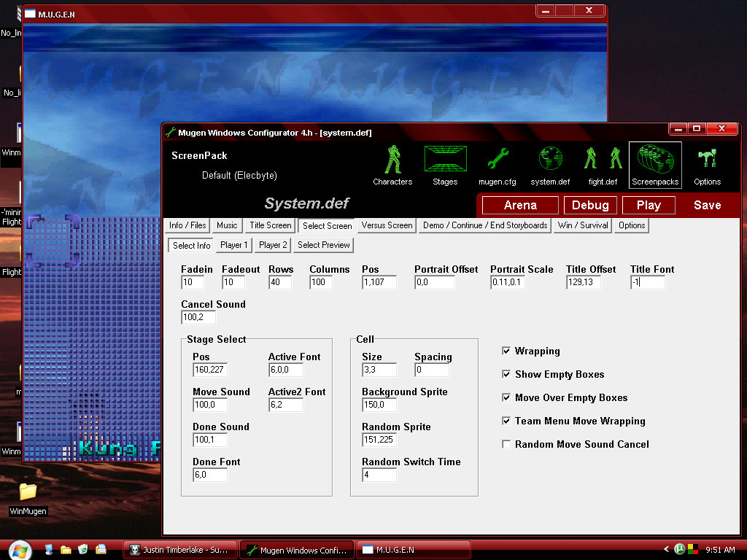Click Title Font field
The width and height of the screenshot is (747, 560).
point(648,282)
